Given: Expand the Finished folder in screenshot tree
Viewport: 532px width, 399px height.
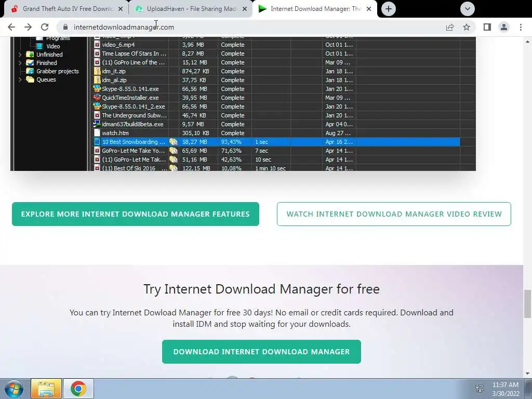Looking at the screenshot, I should click(x=20, y=63).
